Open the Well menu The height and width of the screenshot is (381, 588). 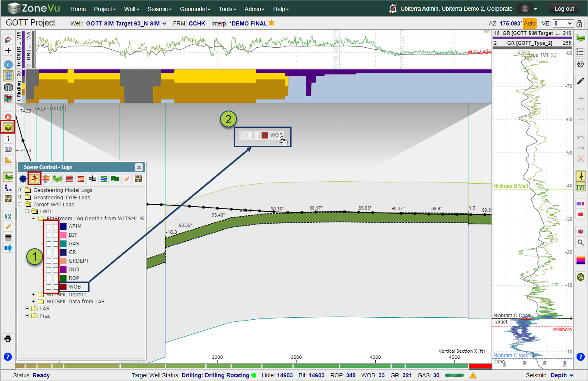coord(132,9)
